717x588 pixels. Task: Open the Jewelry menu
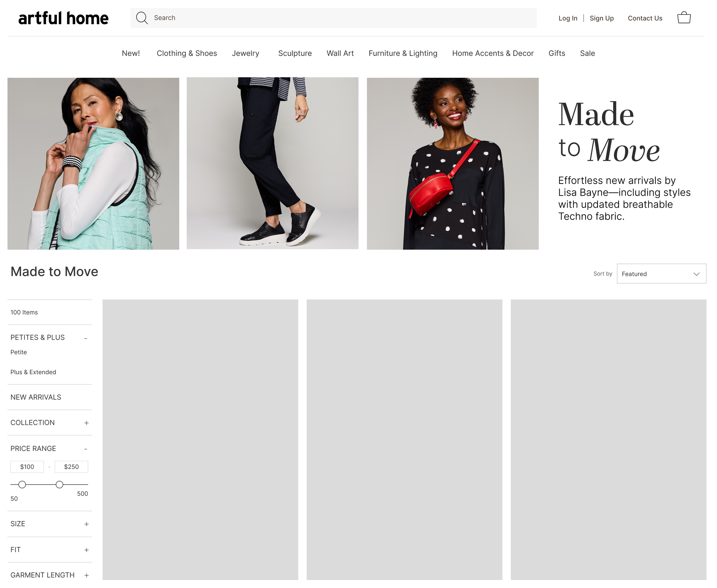246,53
